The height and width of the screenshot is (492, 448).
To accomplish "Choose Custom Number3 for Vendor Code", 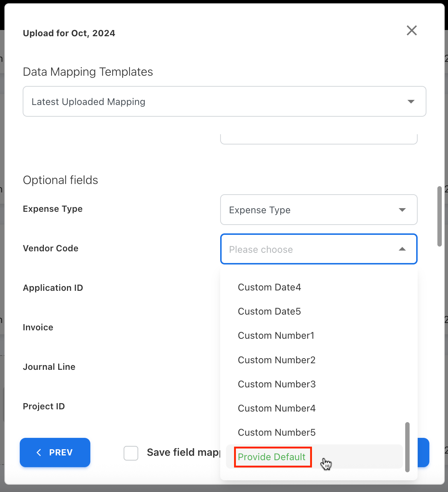I will [x=276, y=384].
